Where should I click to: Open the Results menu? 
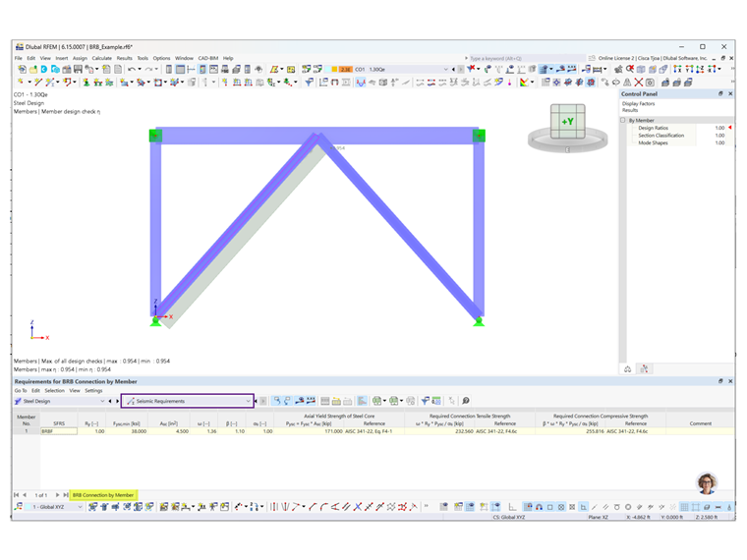point(125,58)
